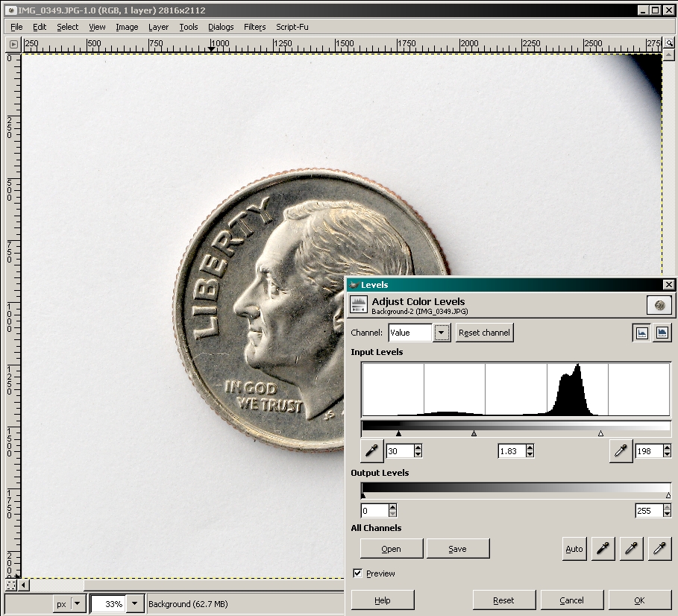
Task: Toggle the quick mask button at bottom-left
Action: pyautogui.click(x=12, y=585)
